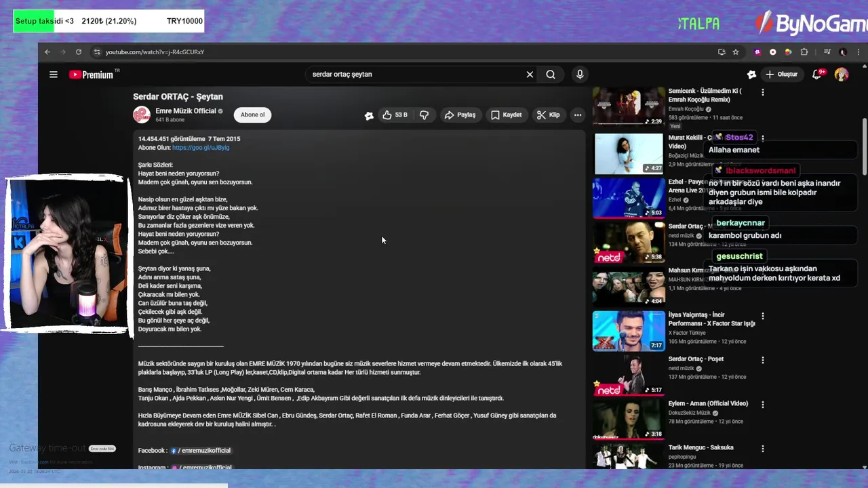Open Mahsun Kırmızıgül video thumbnail
The height and width of the screenshot is (488, 868).
click(629, 286)
